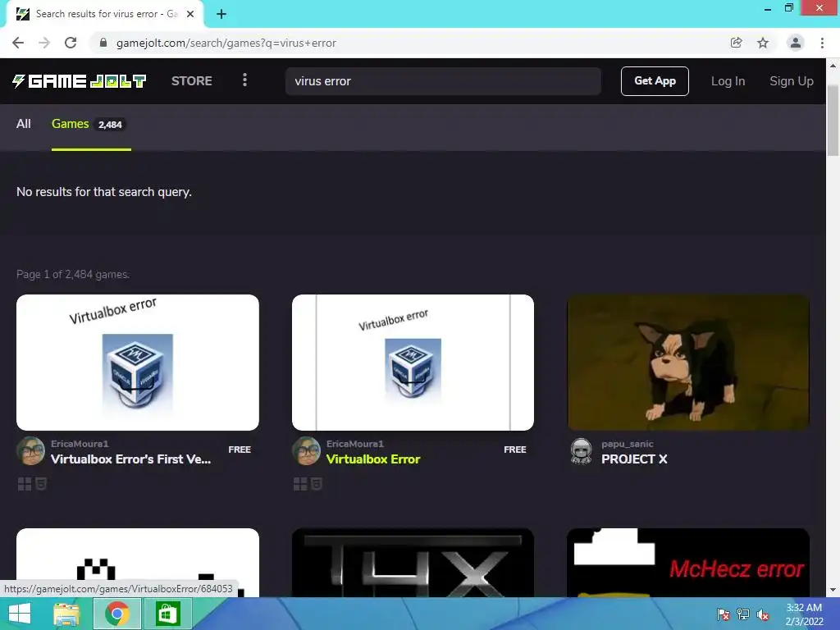
Task: Click the scrollbar up arrow
Action: pyautogui.click(x=833, y=66)
